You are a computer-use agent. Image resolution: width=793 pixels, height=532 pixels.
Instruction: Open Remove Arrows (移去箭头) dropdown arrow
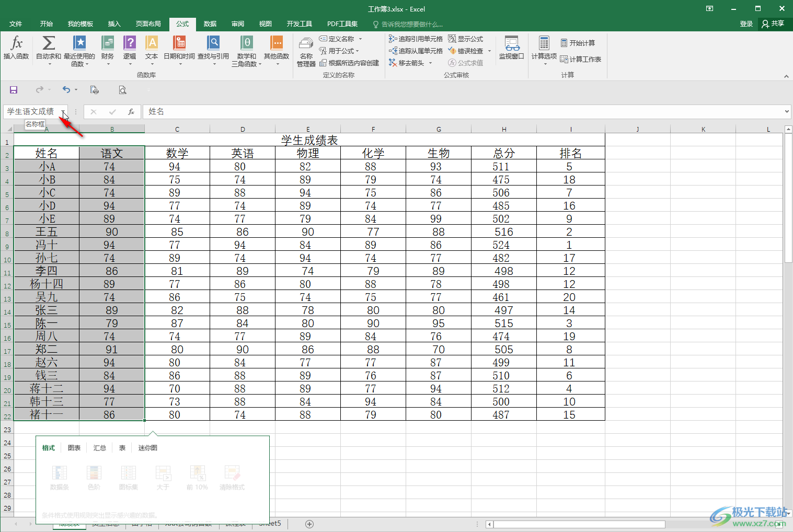431,63
